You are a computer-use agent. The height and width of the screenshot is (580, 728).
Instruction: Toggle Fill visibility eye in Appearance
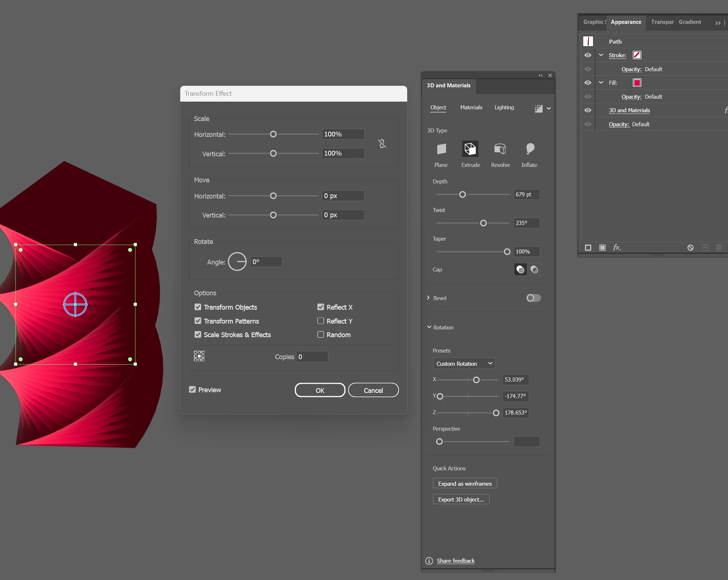(x=588, y=83)
